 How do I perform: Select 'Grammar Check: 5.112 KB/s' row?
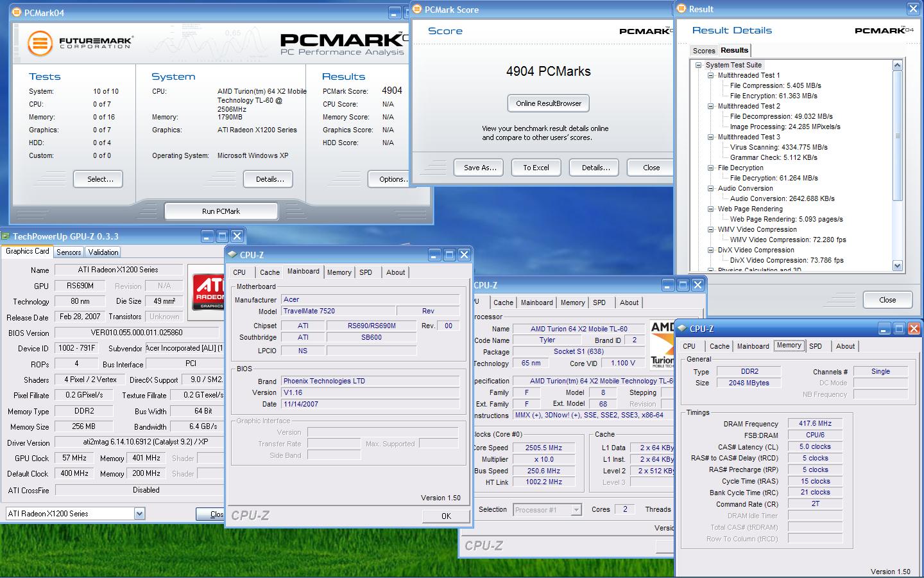(x=773, y=157)
